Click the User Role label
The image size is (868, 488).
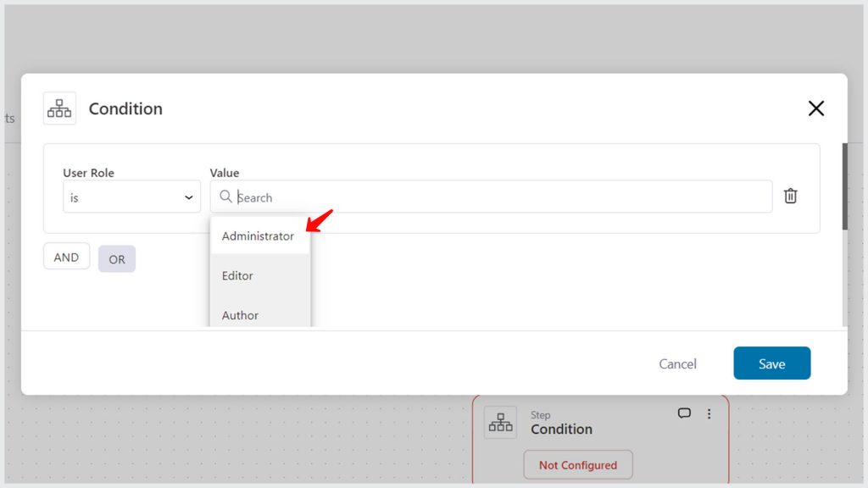pos(88,173)
